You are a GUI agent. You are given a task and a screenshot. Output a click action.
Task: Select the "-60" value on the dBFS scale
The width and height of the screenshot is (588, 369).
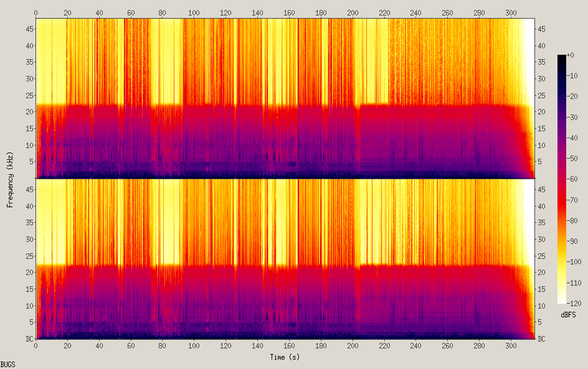click(572, 179)
